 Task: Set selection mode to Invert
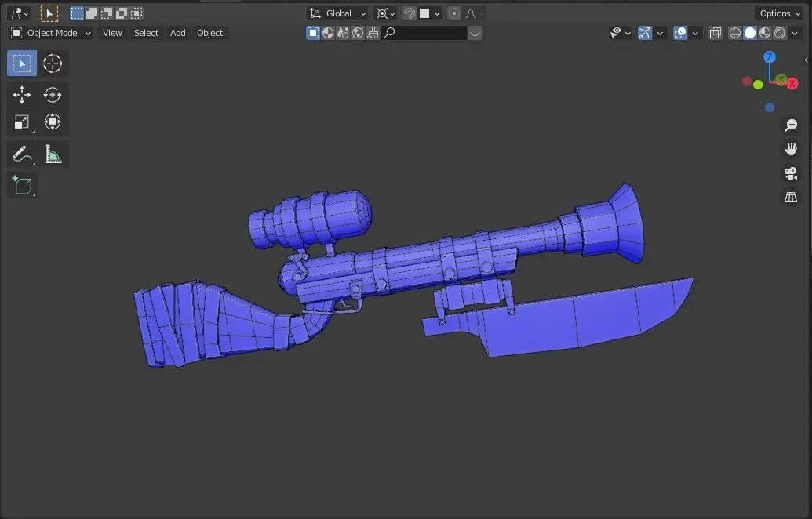coord(122,13)
